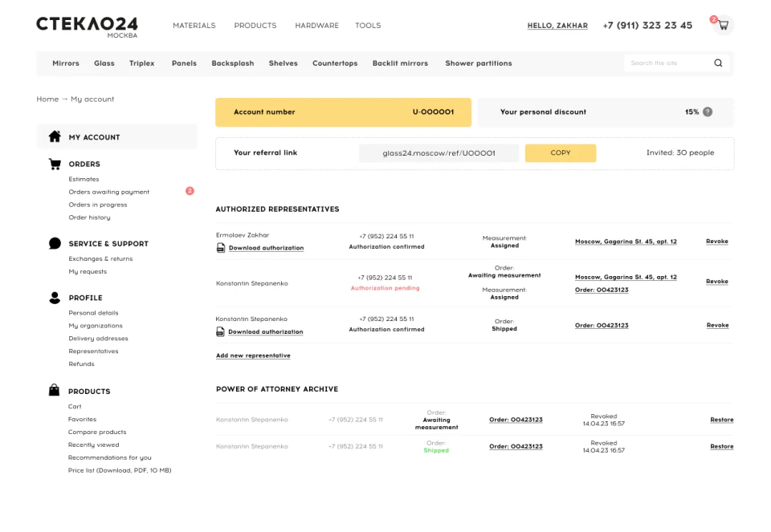Open the Materials menu
771x532 pixels.
pyautogui.click(x=194, y=26)
